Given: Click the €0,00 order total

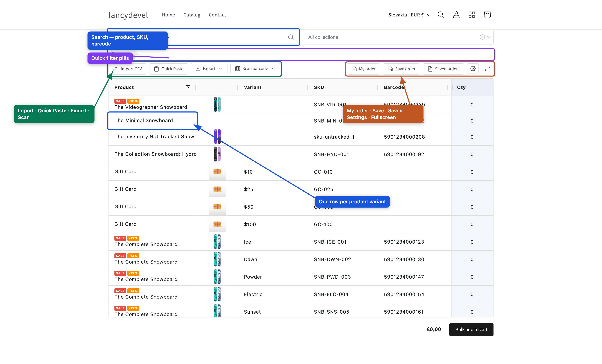Looking at the screenshot, I should click(434, 329).
